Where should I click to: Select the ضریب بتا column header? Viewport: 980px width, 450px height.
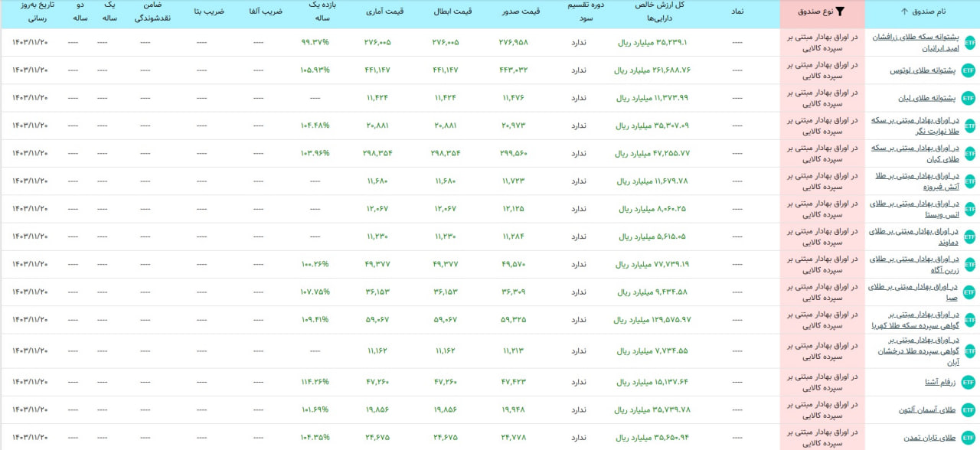pos(209,11)
